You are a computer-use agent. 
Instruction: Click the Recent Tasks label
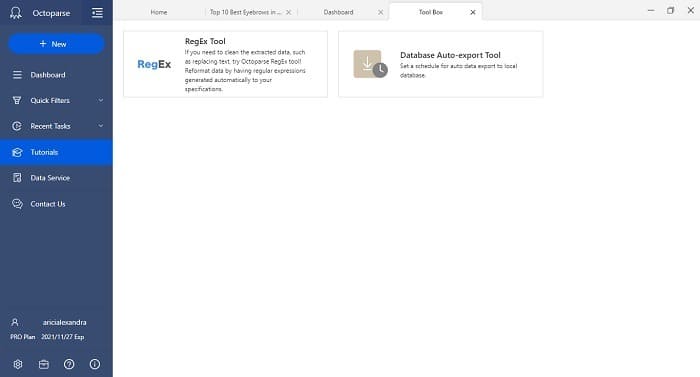point(50,126)
